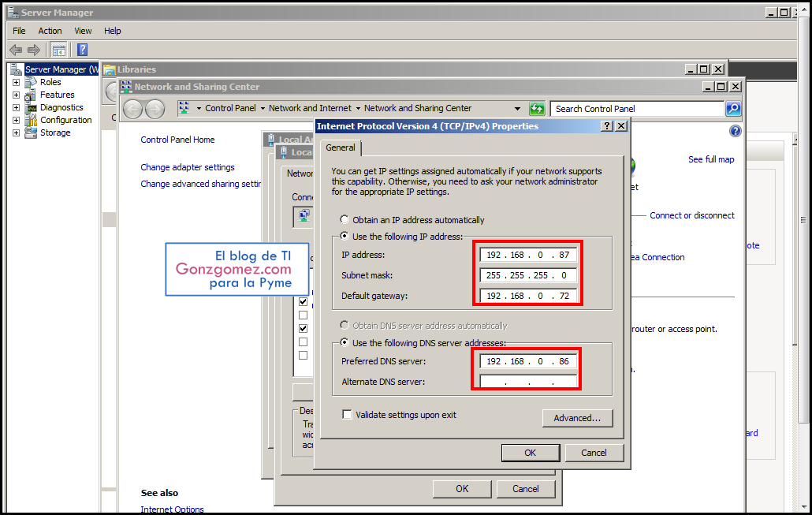Open the address bar history dropdown arrow
The height and width of the screenshot is (515, 812).
click(x=517, y=109)
